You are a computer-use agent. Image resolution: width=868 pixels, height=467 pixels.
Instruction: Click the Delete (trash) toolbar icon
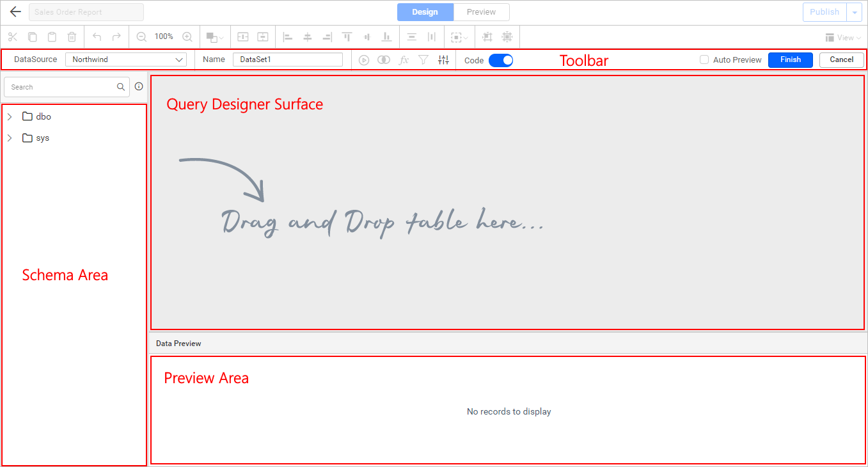click(71, 36)
